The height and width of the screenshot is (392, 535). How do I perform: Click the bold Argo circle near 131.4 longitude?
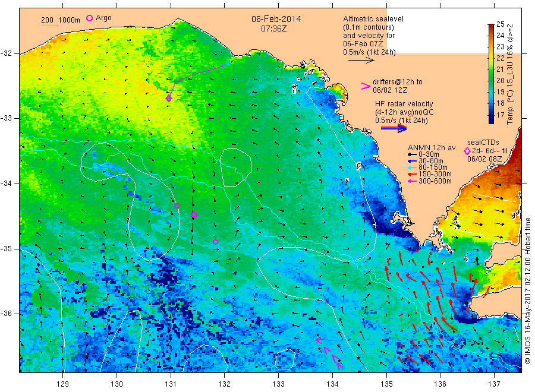point(194,215)
